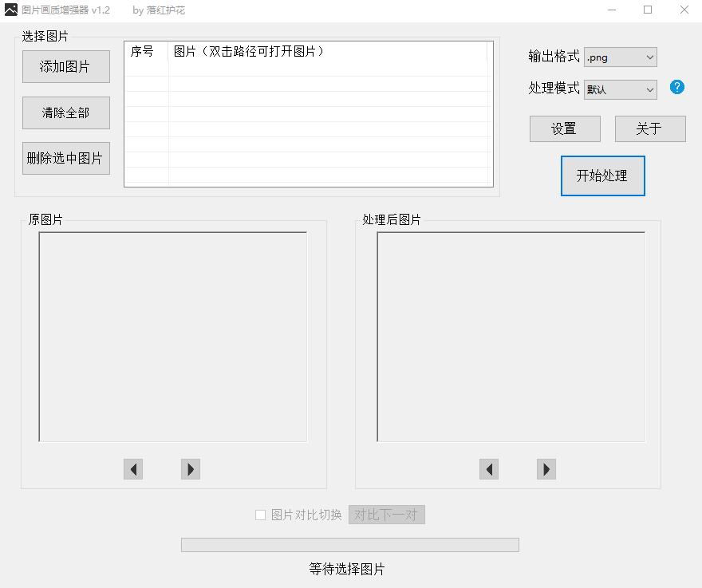Click the 处理后图片 preview area
Image resolution: width=702 pixels, height=588 pixels.
coord(511,337)
